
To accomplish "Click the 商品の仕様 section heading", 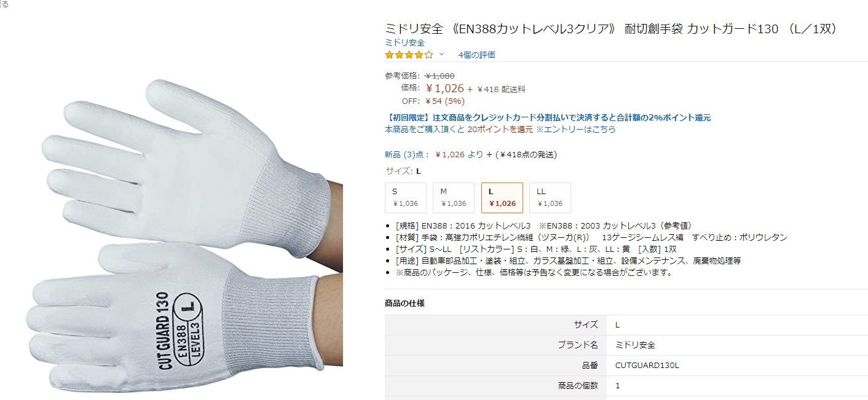I will 404,304.
